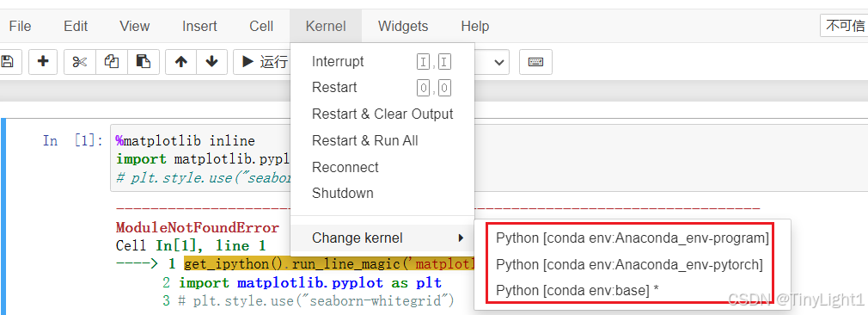Move selected cell up arrow
Viewport: 868px width, 315px height.
[181, 62]
